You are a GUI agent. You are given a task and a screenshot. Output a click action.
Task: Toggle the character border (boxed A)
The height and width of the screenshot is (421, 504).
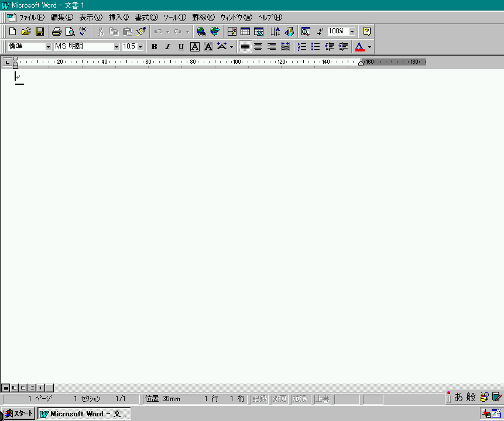coord(195,47)
